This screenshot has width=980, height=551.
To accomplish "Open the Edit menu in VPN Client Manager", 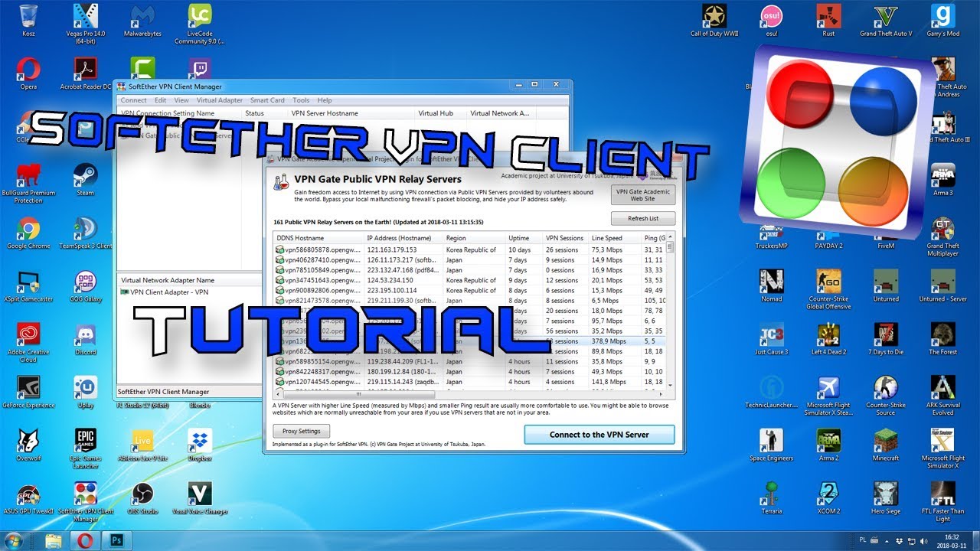I will 160,100.
